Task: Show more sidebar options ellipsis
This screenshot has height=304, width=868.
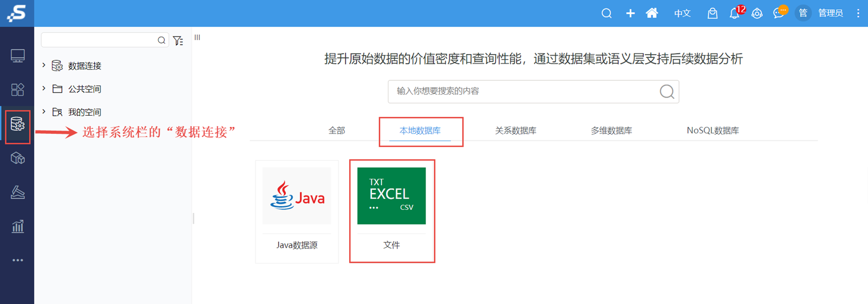Action: click(x=18, y=260)
